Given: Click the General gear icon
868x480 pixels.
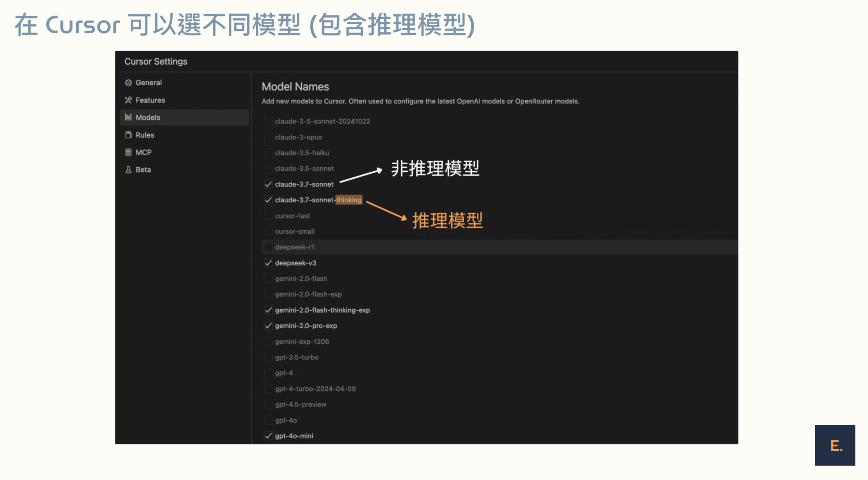Looking at the screenshot, I should point(128,83).
